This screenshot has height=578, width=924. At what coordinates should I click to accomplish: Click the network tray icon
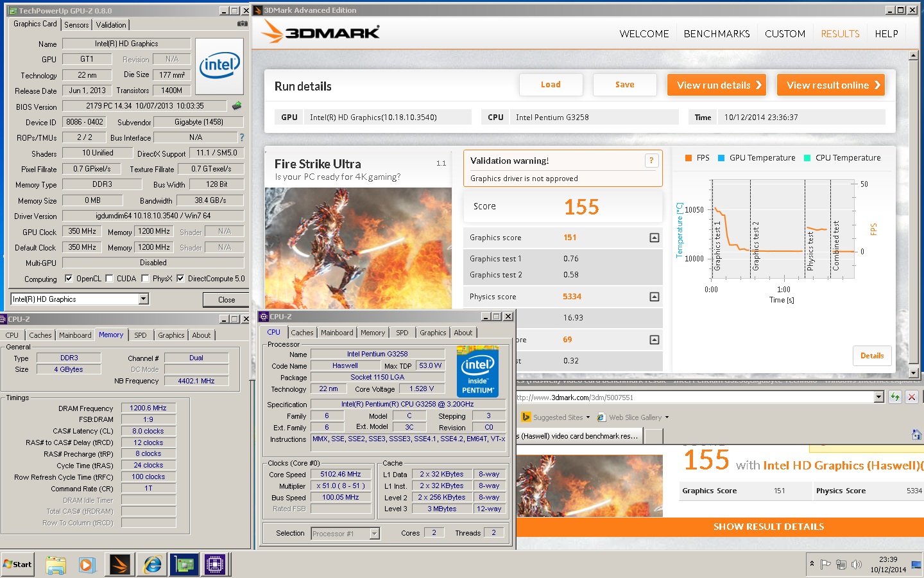[x=841, y=565]
